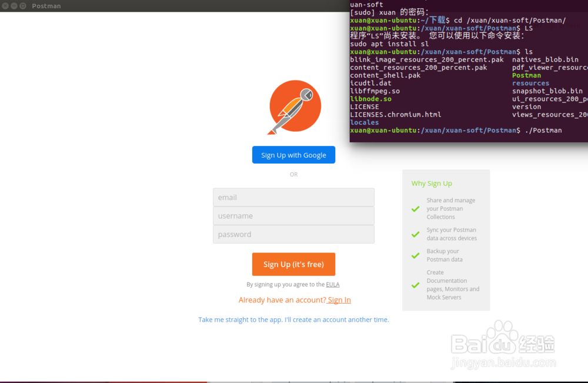Viewport: 588px width, 383px height.
Task: Click Take me straight to the app link
Action: tap(293, 319)
